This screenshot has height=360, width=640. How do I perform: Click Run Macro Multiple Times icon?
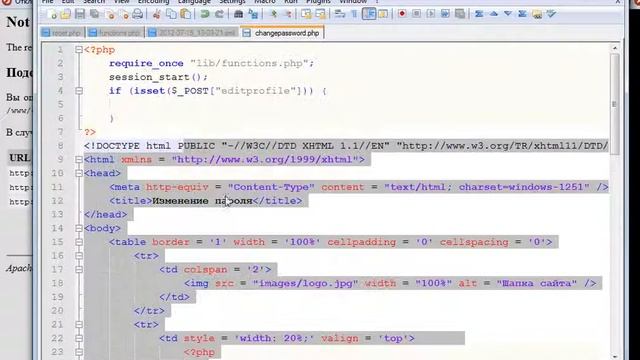coord(445,14)
